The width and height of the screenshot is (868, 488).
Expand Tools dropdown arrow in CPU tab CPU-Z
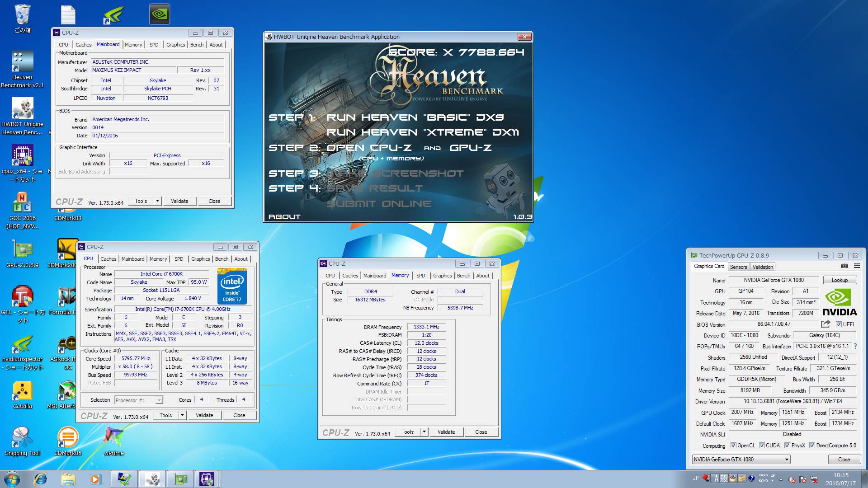click(x=182, y=415)
